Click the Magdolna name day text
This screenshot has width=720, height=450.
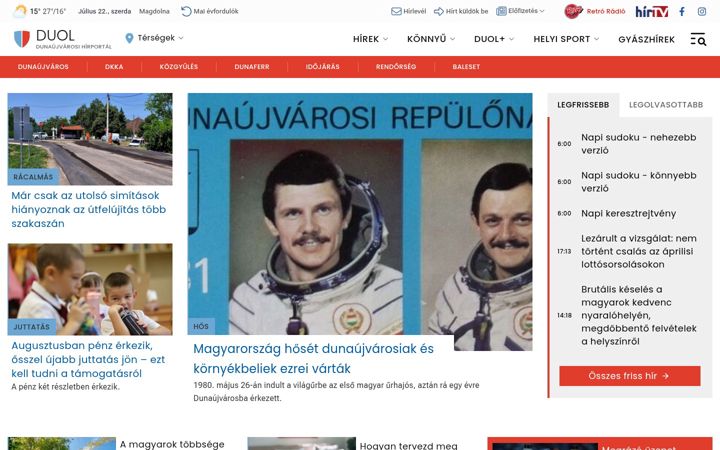[154, 11]
